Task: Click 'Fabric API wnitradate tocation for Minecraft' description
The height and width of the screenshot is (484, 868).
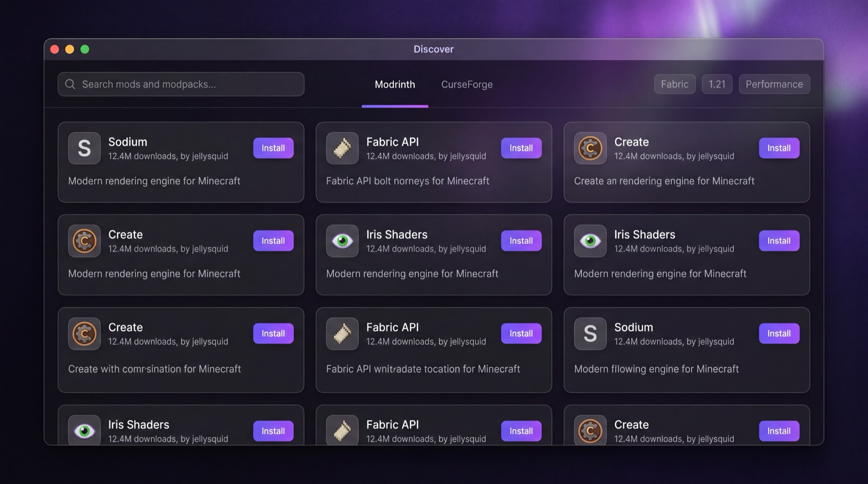Action: point(423,369)
